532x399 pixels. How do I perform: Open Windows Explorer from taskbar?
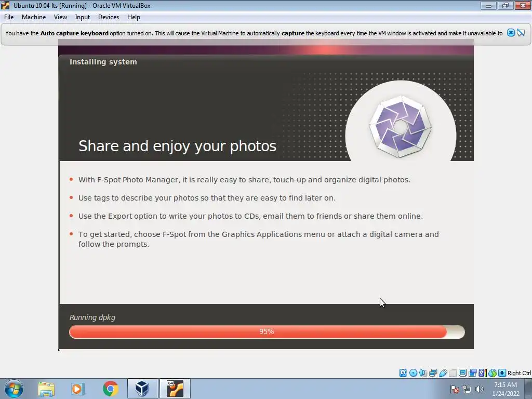[x=46, y=389]
